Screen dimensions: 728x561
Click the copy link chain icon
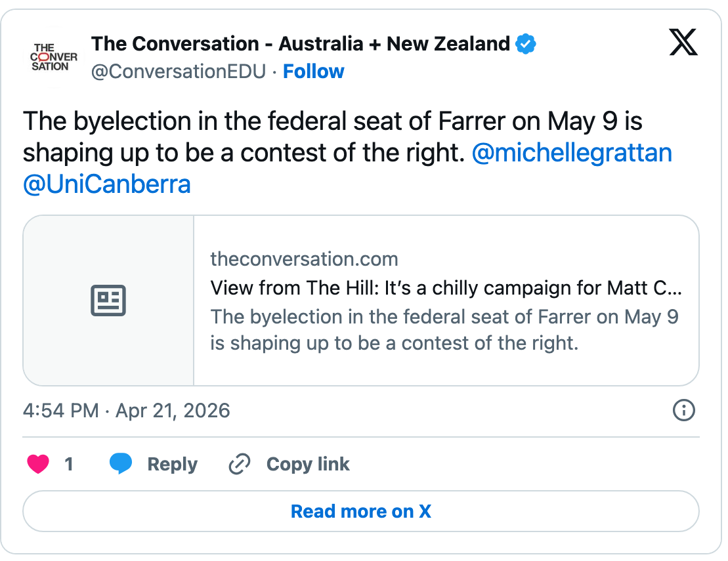point(238,465)
